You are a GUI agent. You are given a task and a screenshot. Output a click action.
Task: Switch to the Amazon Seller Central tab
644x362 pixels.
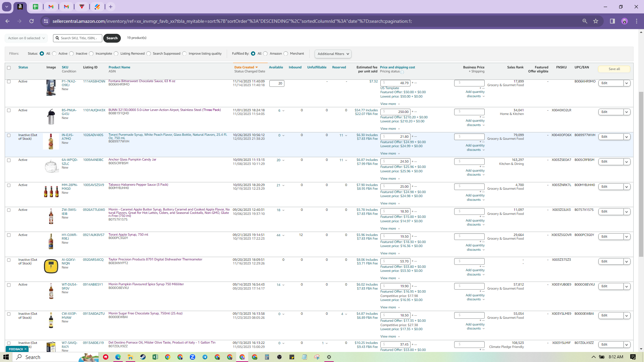tap(20, 7)
